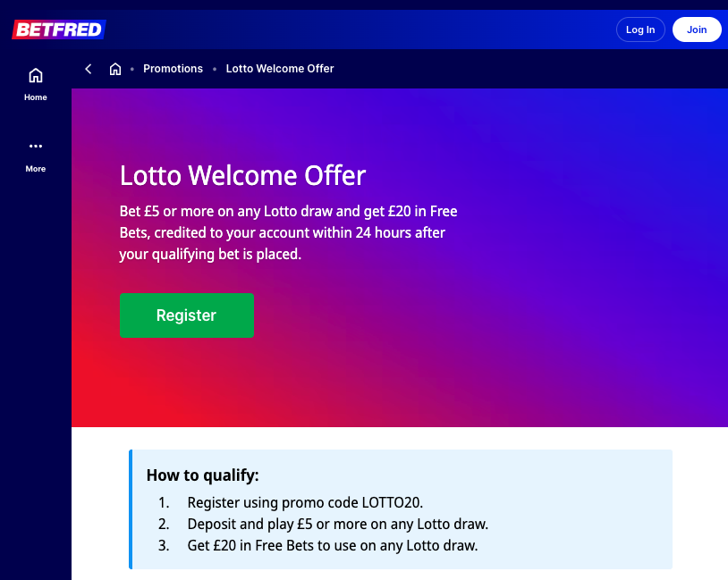Viewport: 728px width, 580px height.
Task: Collapse navigation with the left-pointing chevron
Action: [x=88, y=68]
